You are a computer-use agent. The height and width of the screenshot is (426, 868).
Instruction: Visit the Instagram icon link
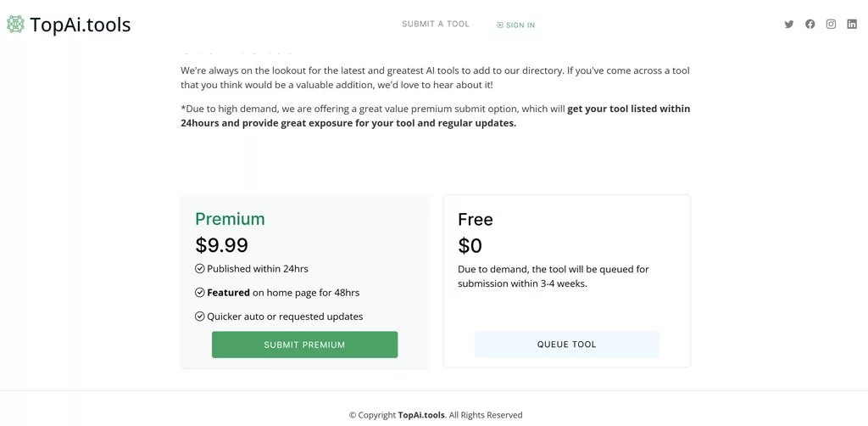[832, 25]
